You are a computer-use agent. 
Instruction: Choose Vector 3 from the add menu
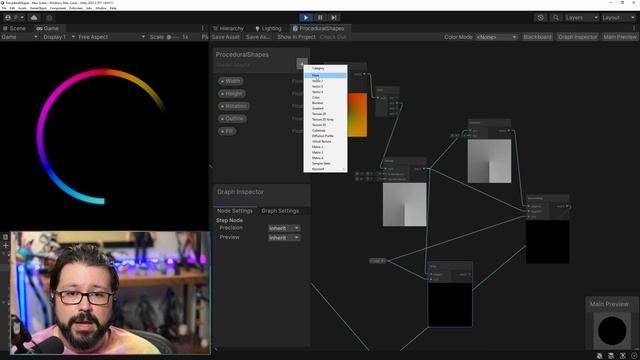325,87
